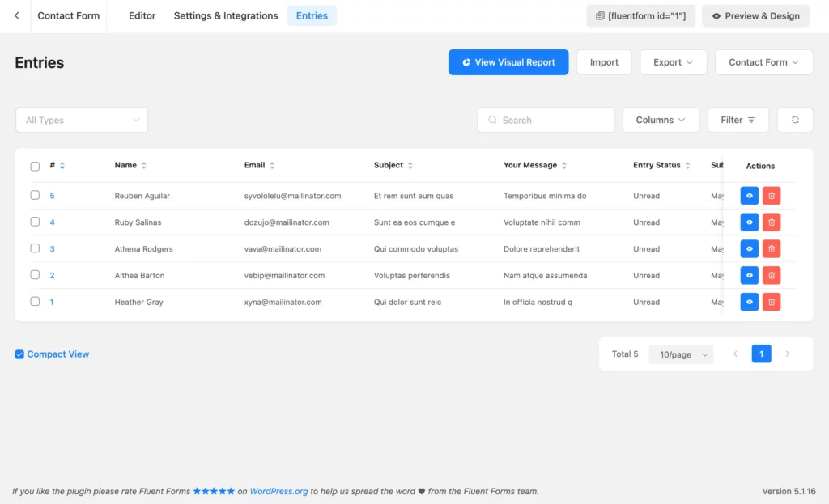Click inside the Search entries field
Image resolution: width=829 pixels, height=504 pixels.
click(x=546, y=119)
